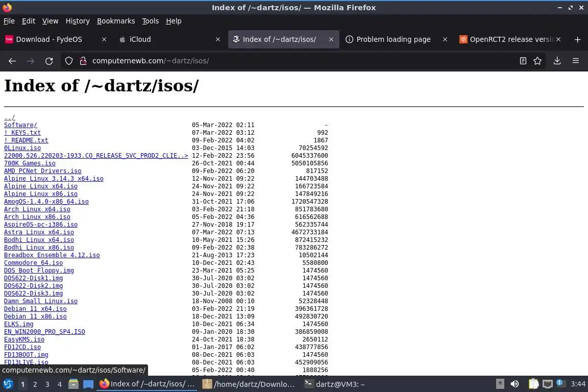The width and height of the screenshot is (588, 392).
Task: Open volume control in system tray
Action: [514, 384]
